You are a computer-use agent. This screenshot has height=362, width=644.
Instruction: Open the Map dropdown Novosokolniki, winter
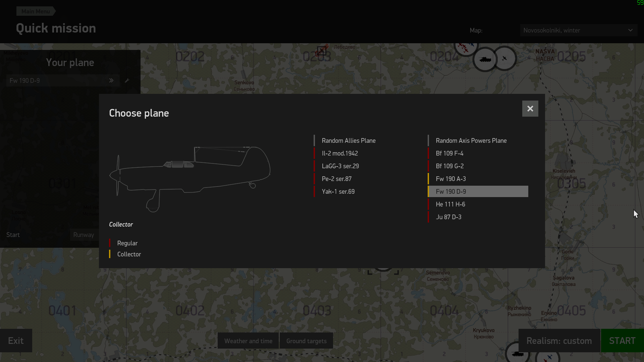click(x=578, y=30)
